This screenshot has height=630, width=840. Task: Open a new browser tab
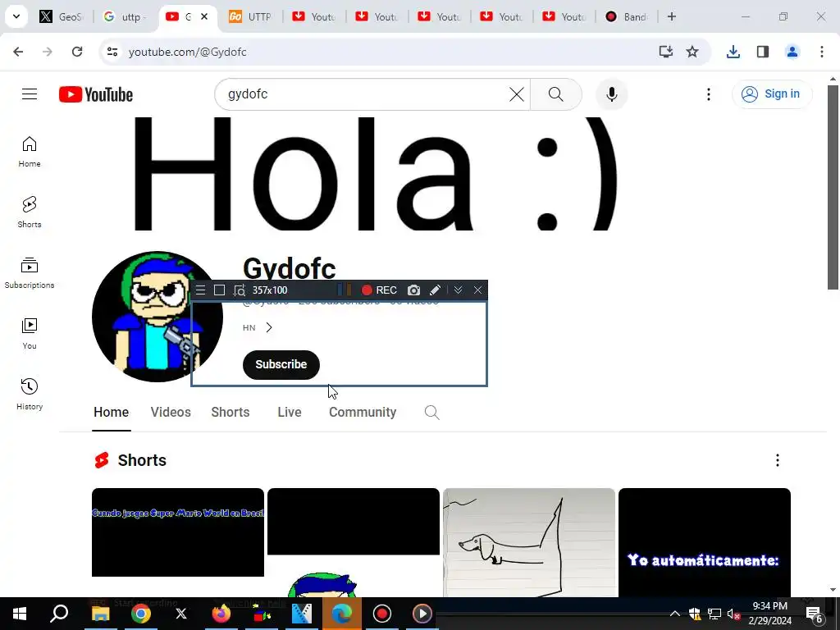point(672,16)
